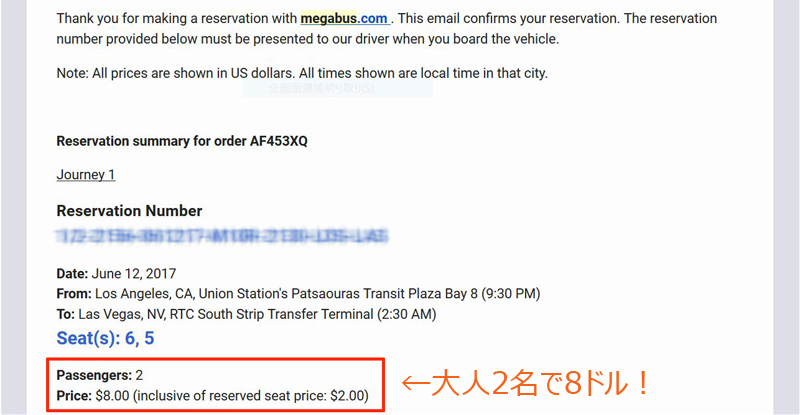Screen dimensions: 800x415
Task: Click the Price: $8.00 line
Action: [212, 396]
